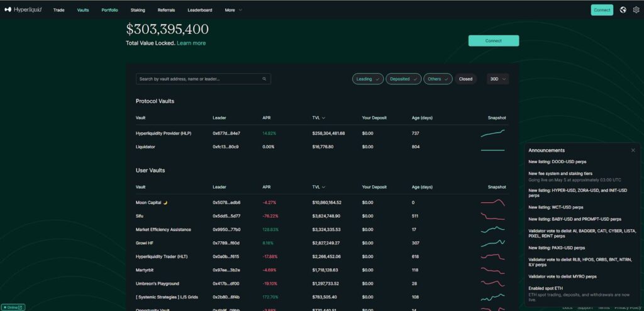The width and height of the screenshot is (644, 311).
Task: Sort User Vaults by TVL
Action: click(x=319, y=187)
